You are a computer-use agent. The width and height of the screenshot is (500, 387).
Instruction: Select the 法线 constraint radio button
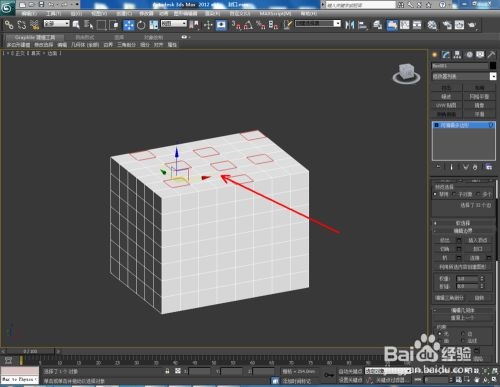[463, 341]
